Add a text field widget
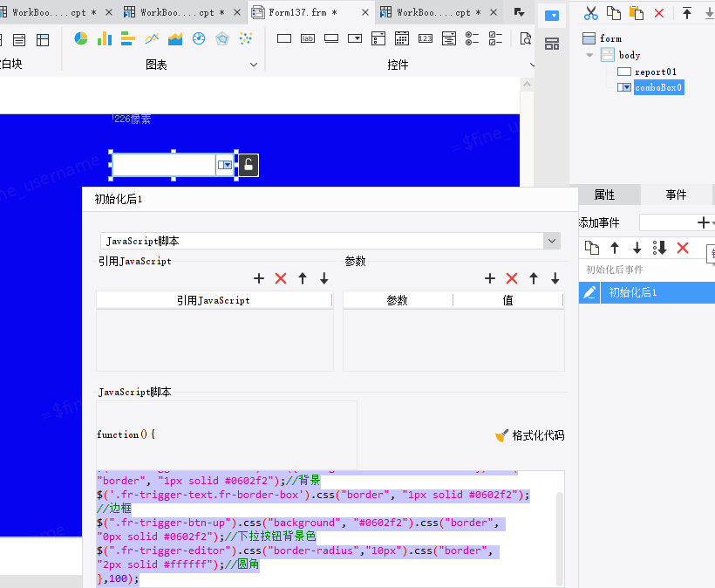Screen dimensions: 715x588 pos(284,38)
